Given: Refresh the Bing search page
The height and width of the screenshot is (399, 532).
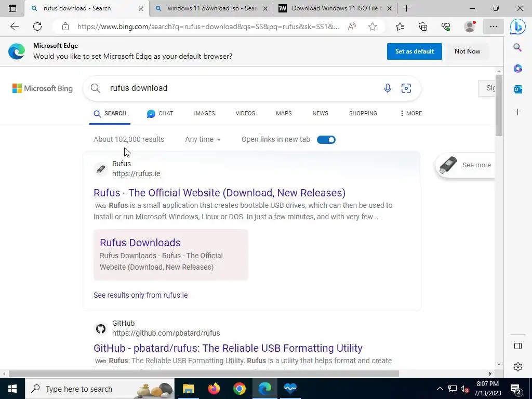Looking at the screenshot, I should tap(37, 26).
